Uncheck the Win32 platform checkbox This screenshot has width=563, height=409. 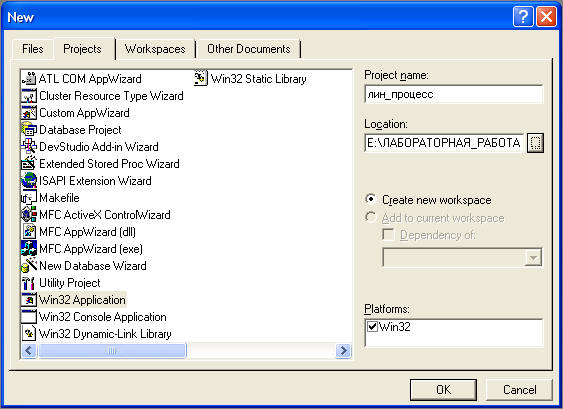coord(372,326)
